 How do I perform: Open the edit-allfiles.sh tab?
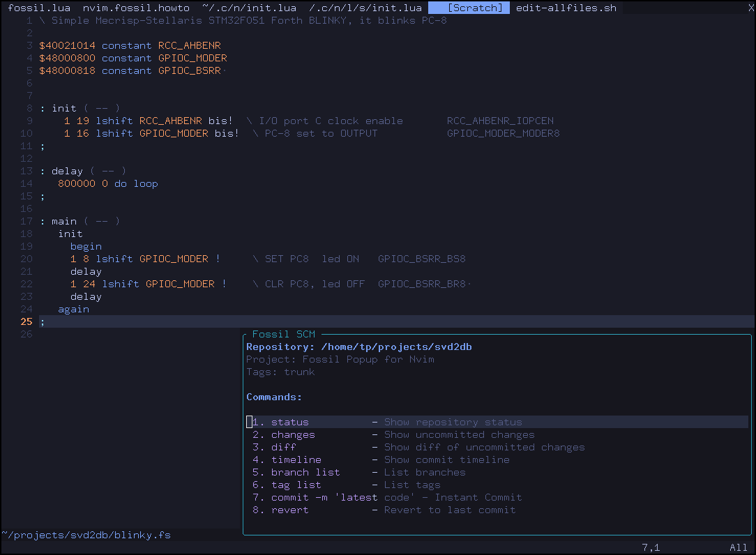point(566,8)
